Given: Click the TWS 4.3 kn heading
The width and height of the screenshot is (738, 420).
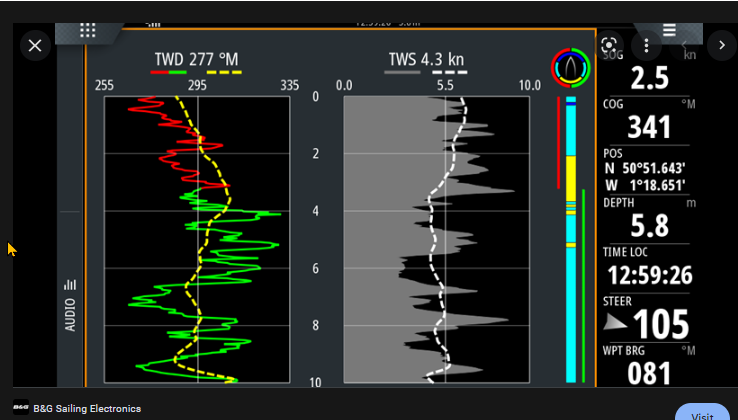Looking at the screenshot, I should coord(426,60).
